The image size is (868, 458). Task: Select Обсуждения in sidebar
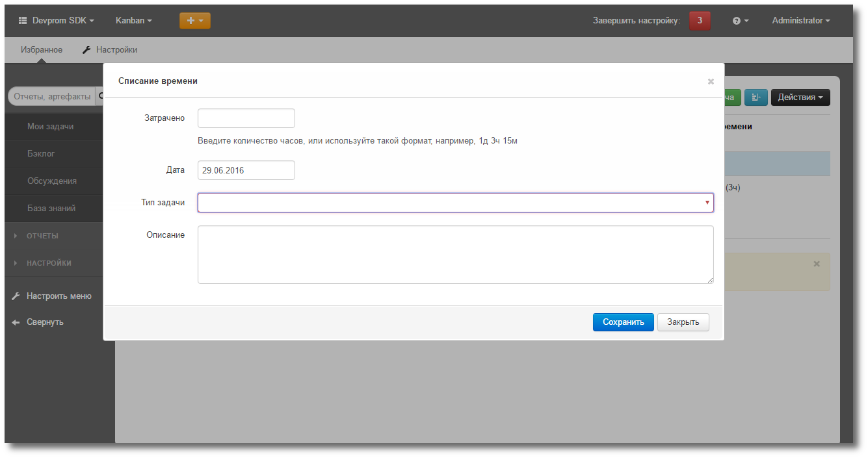point(54,181)
